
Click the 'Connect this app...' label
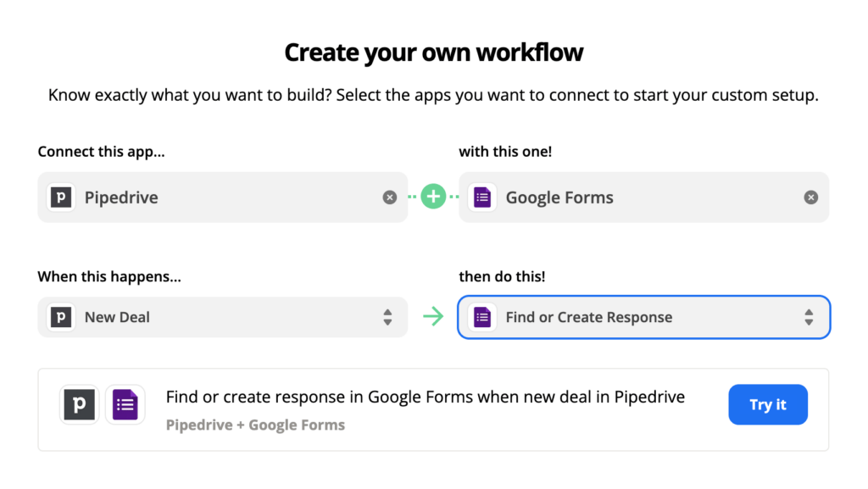102,152
